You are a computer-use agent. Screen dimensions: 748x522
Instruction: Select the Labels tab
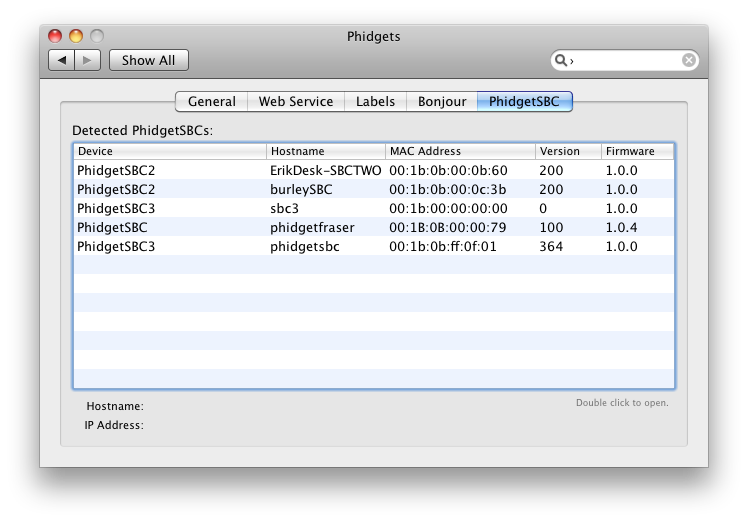(x=375, y=102)
